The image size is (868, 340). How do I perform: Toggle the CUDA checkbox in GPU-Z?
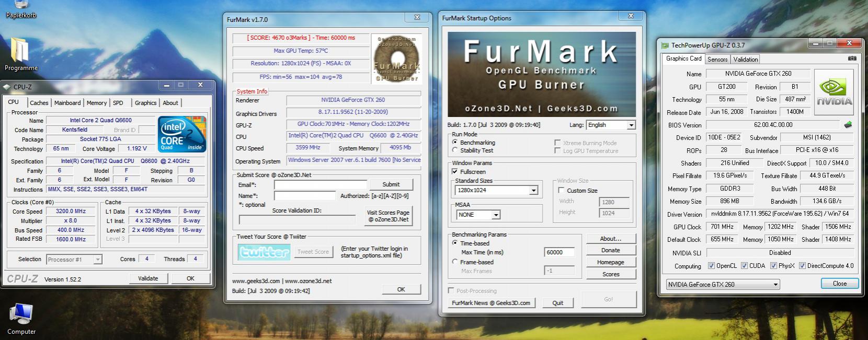(744, 265)
